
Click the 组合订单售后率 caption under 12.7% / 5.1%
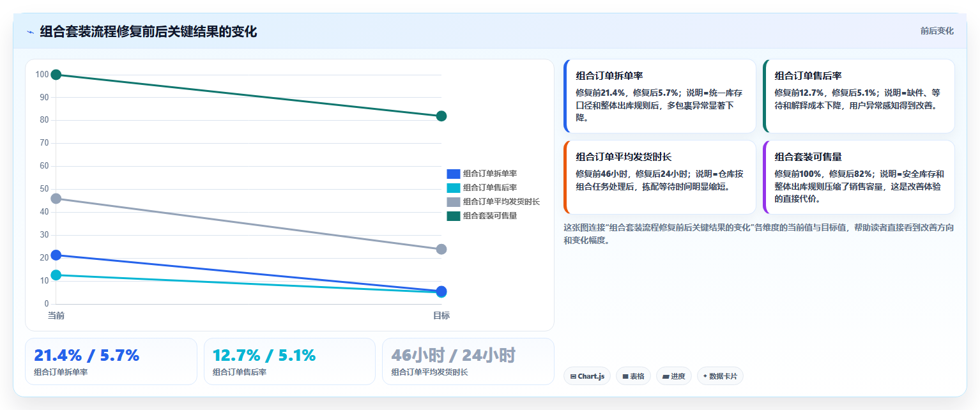[x=240, y=372]
